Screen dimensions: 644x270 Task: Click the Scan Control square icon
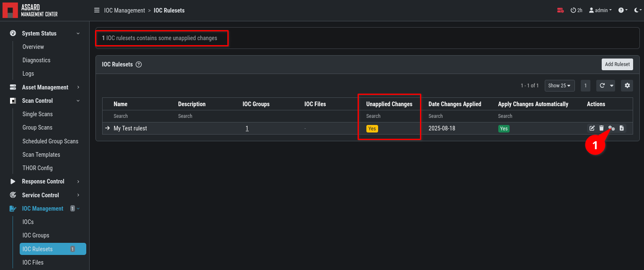click(x=13, y=101)
